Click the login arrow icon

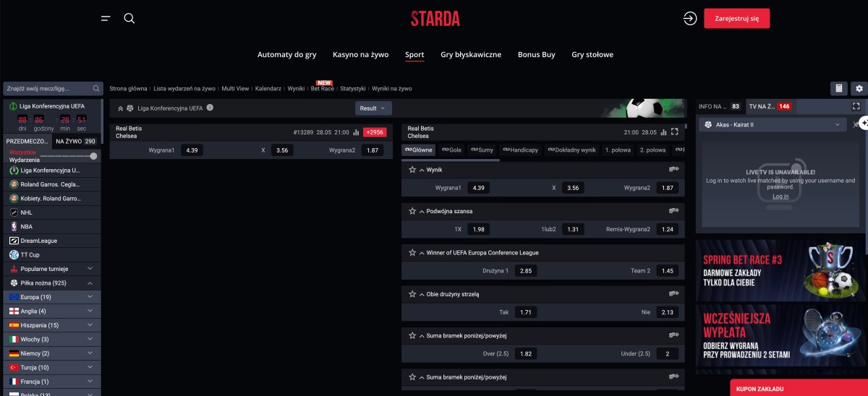(x=690, y=18)
